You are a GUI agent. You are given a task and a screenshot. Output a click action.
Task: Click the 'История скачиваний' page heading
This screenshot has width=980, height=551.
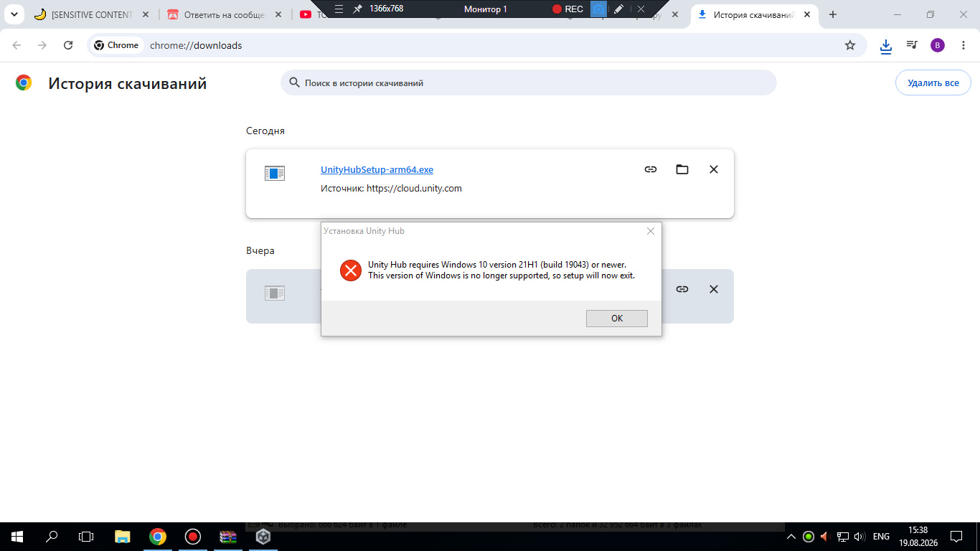tap(128, 83)
